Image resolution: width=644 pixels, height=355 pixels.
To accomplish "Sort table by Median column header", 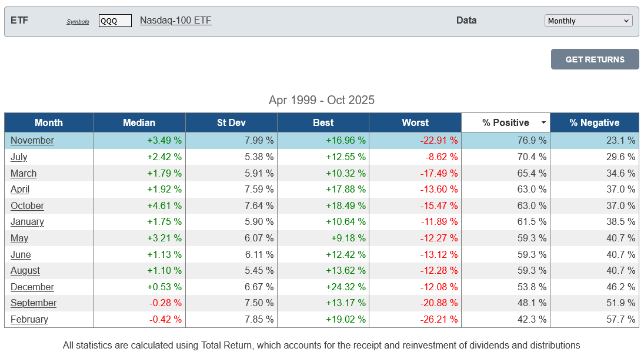I will [x=139, y=122].
